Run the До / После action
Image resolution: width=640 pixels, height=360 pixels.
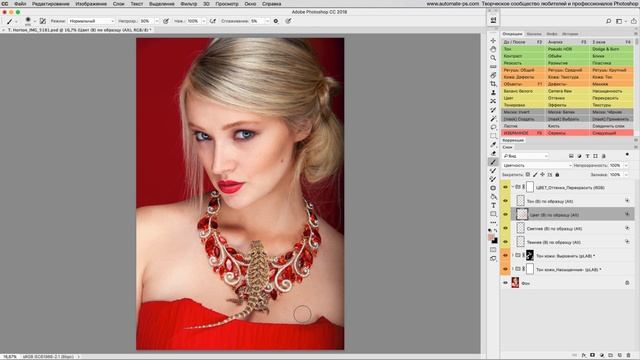click(523, 42)
